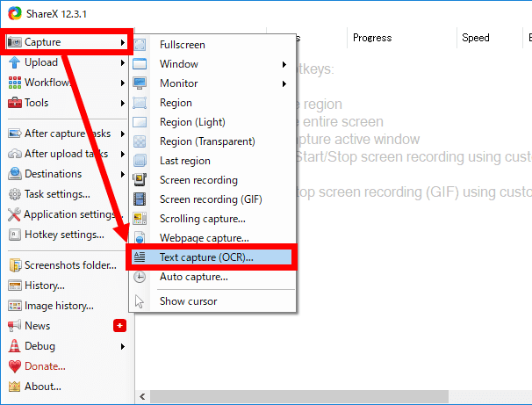The width and height of the screenshot is (532, 405).
Task: Click the Screen recording camera icon
Action: click(140, 179)
